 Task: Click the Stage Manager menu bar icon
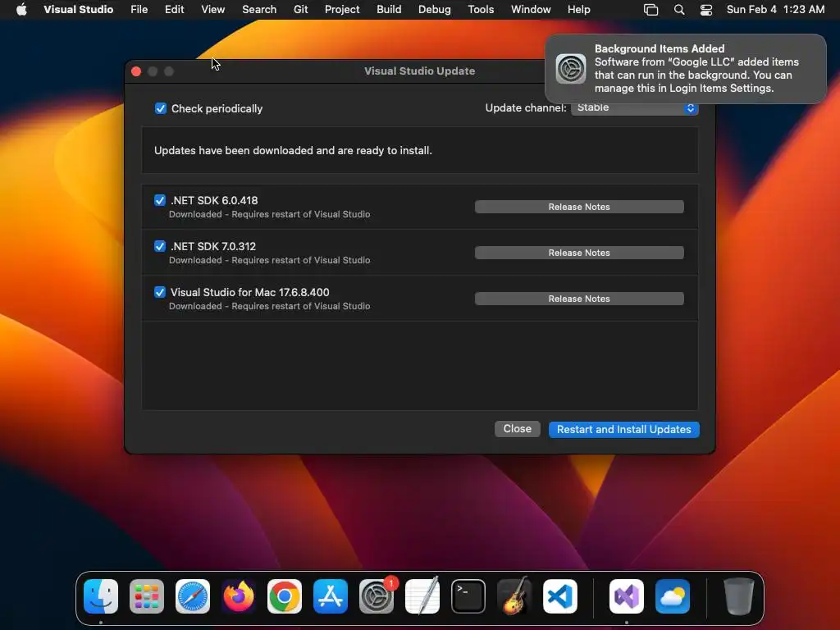651,10
